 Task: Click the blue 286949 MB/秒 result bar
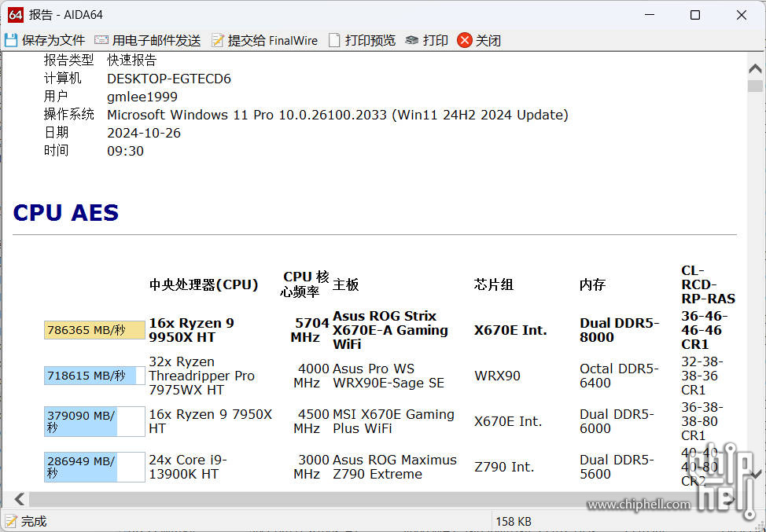(94, 467)
